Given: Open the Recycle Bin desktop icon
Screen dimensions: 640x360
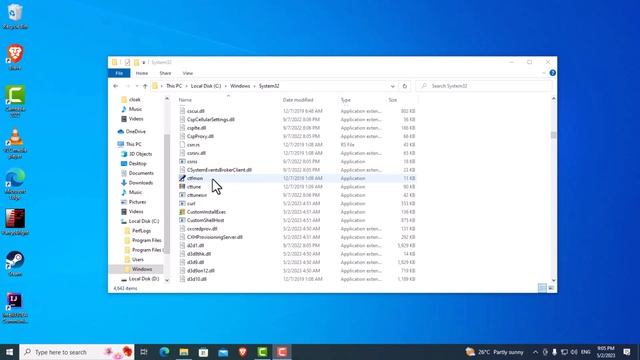Looking at the screenshot, I should (x=15, y=16).
